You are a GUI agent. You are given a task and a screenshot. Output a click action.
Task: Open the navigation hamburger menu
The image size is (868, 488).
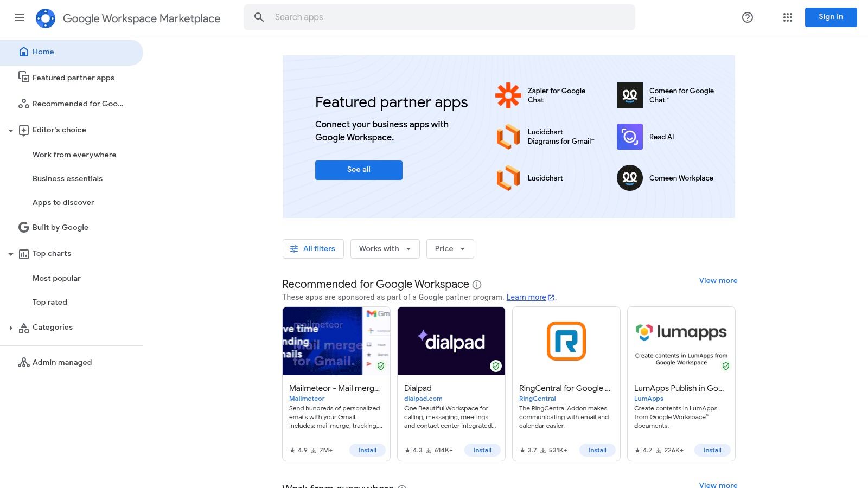pyautogui.click(x=20, y=17)
